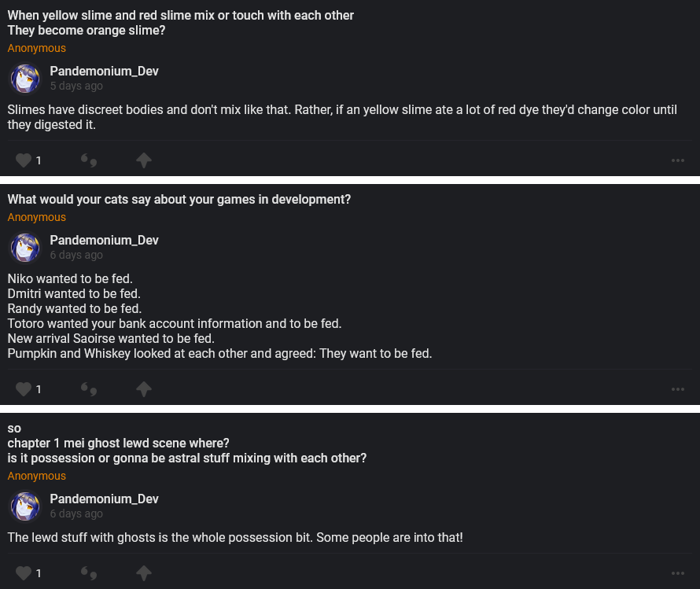Screen dimensions: 700x589
Task: Share the cats answer via arrow icon
Action: pos(143,389)
